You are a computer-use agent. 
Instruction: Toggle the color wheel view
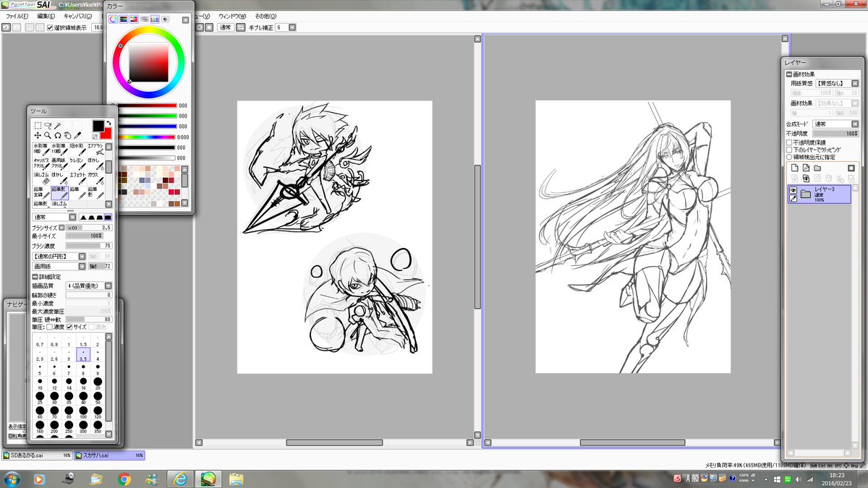point(113,19)
